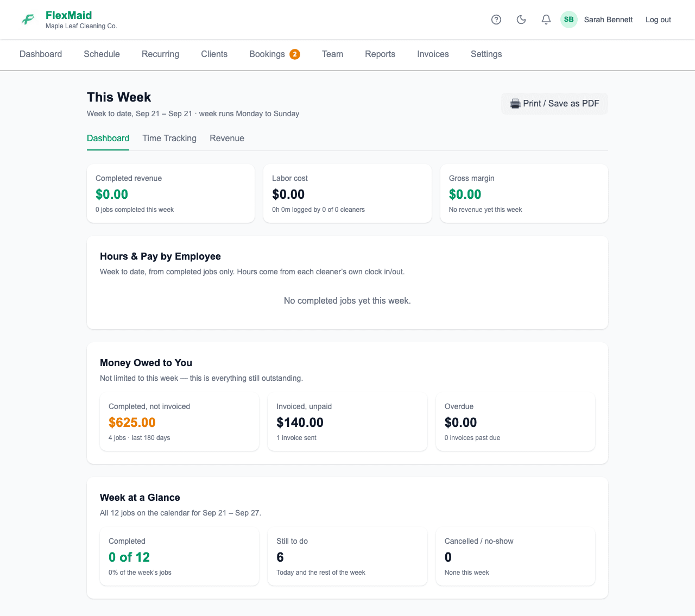Click the 'Hours & Pay by Employee' heading
The image size is (695, 616).
click(x=160, y=256)
